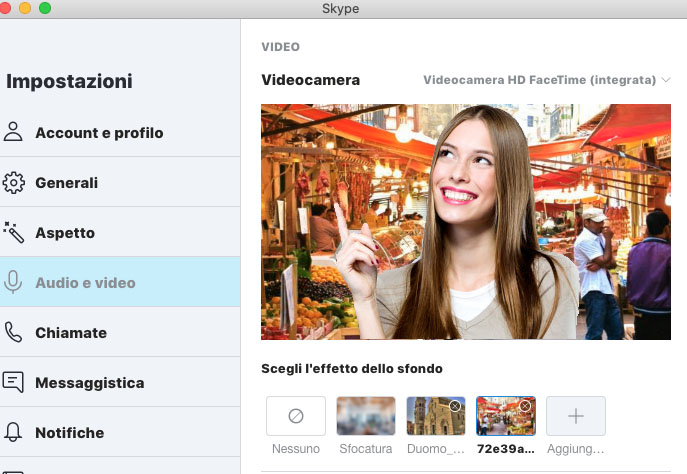Viewport: 687px width, 474px height.
Task: Open the Aspetto settings section
Action: [x=120, y=232]
